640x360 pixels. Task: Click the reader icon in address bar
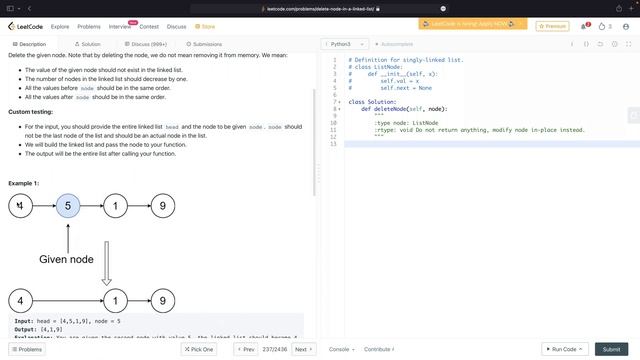[x=443, y=9]
